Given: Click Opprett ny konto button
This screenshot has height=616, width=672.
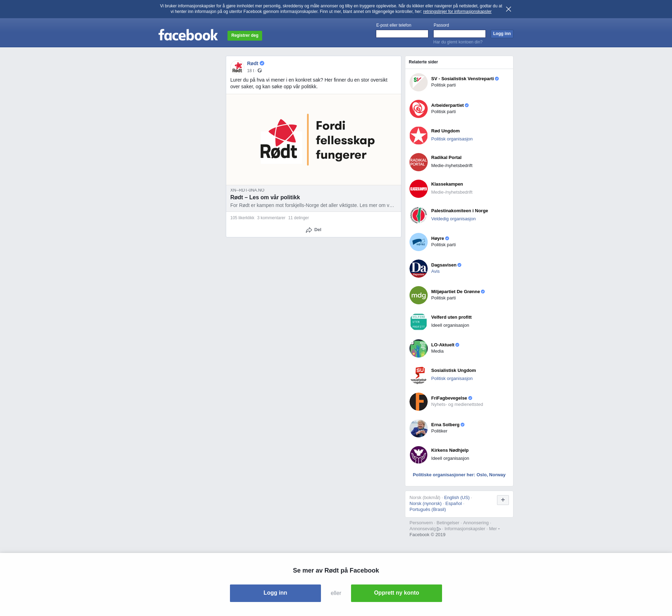Looking at the screenshot, I should click(x=397, y=593).
